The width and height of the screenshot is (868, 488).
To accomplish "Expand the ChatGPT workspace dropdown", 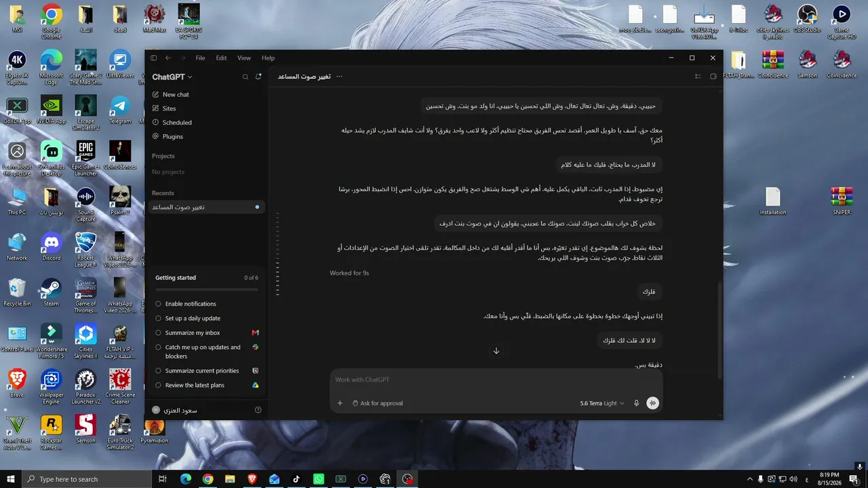I will [x=172, y=77].
